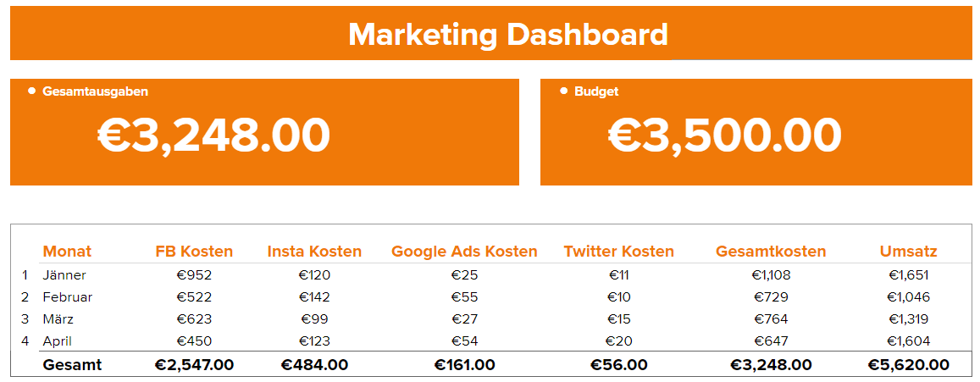Select März FB Kosten cell €623
This screenshot has height=382, width=980.
click(194, 319)
